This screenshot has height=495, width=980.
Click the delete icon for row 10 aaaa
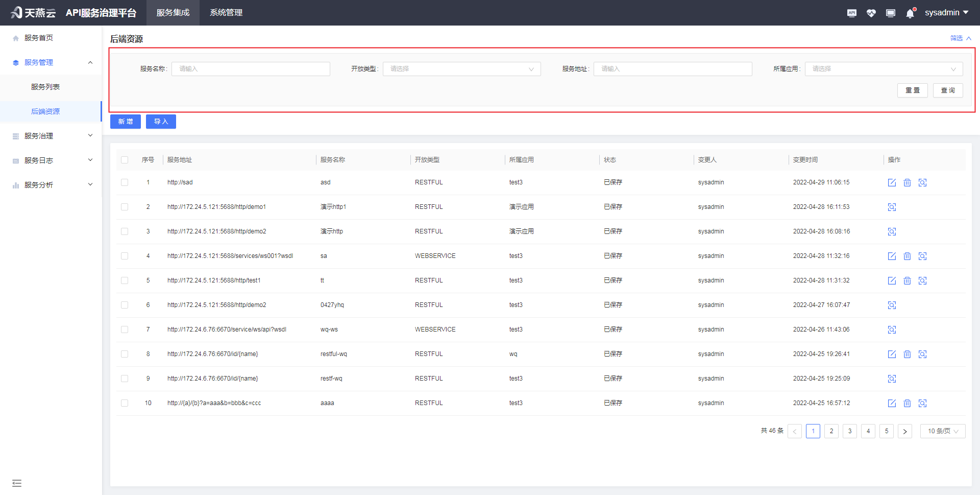click(907, 404)
